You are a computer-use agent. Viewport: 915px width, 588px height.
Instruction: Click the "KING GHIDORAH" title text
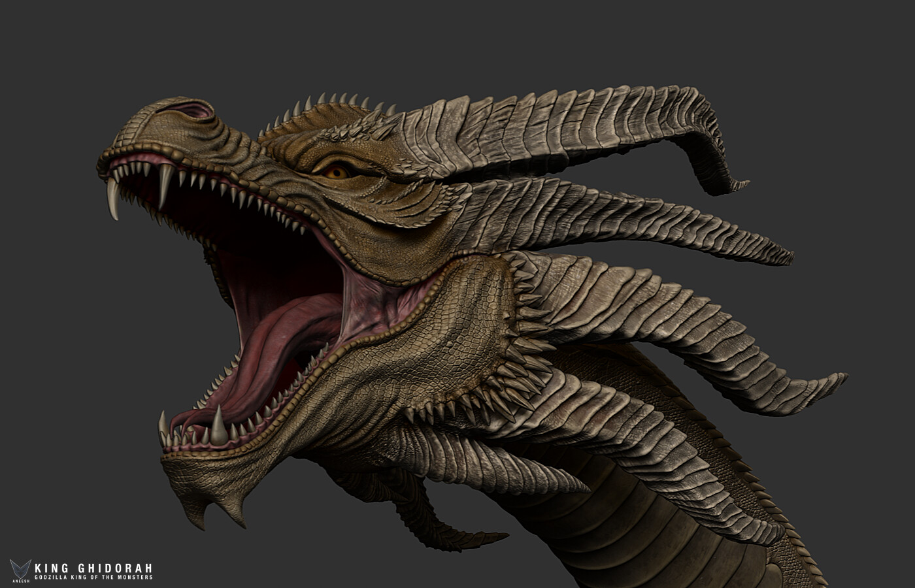[93, 568]
